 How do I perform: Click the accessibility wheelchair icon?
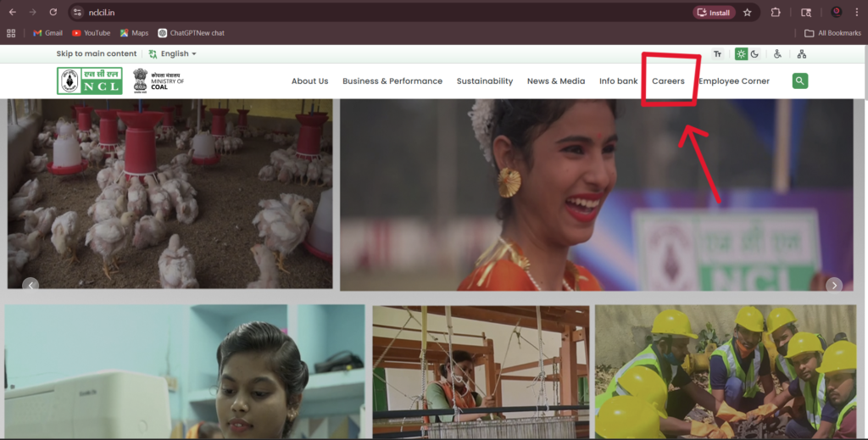(777, 54)
